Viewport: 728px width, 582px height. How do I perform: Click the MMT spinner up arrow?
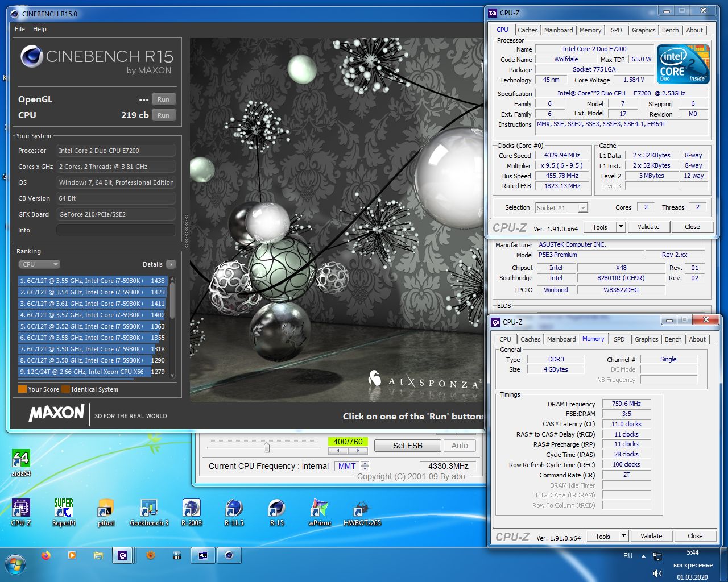(x=365, y=464)
